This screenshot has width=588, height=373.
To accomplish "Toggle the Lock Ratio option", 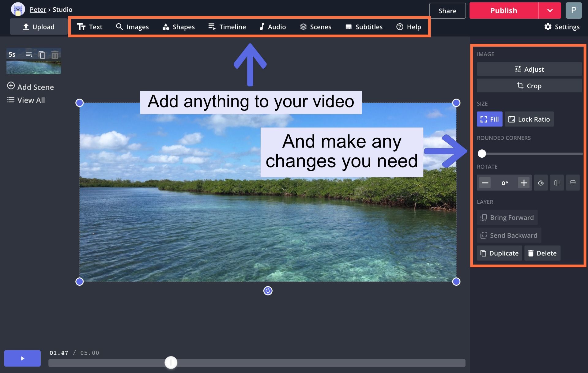I will click(529, 119).
